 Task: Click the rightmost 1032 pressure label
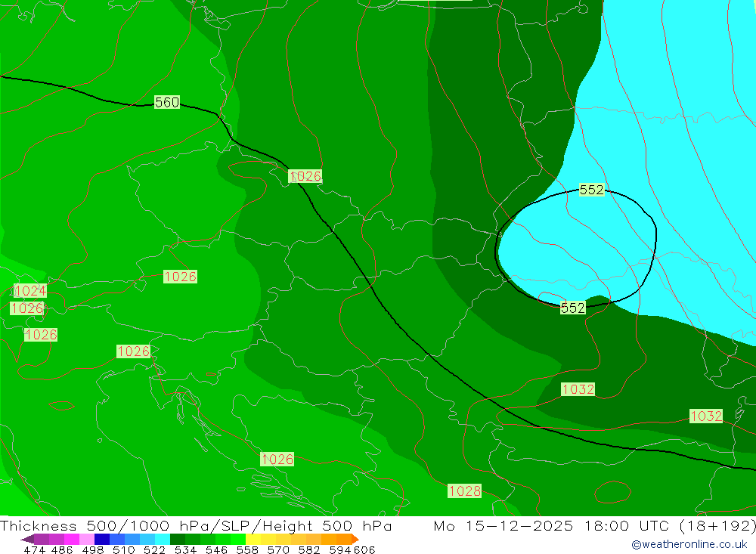click(706, 416)
